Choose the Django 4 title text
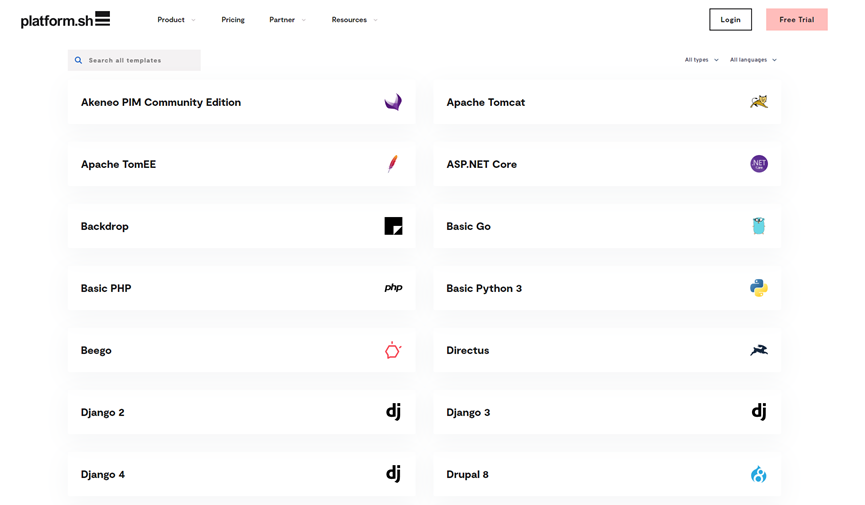The height and width of the screenshot is (505, 865). coord(103,474)
